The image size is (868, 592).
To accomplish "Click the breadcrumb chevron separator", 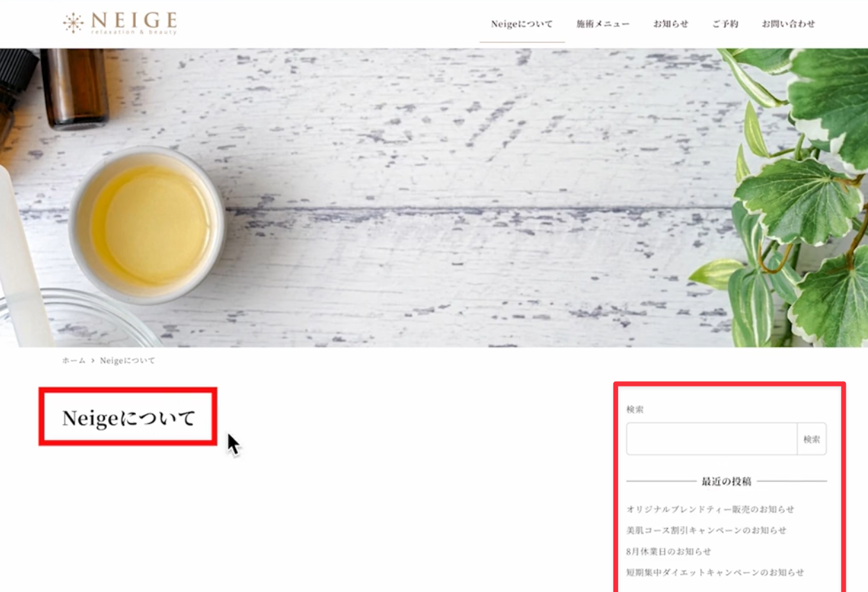I will point(93,361).
